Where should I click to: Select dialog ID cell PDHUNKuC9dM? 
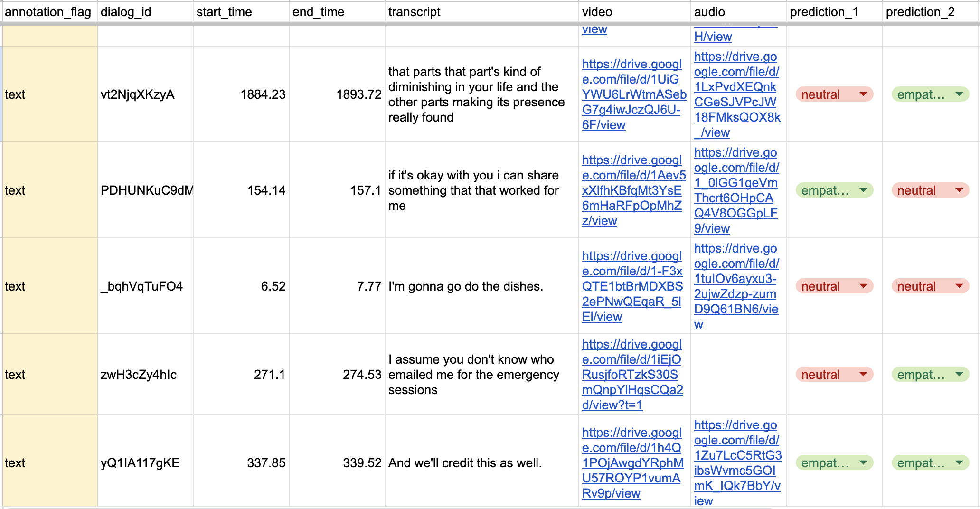coord(145,190)
